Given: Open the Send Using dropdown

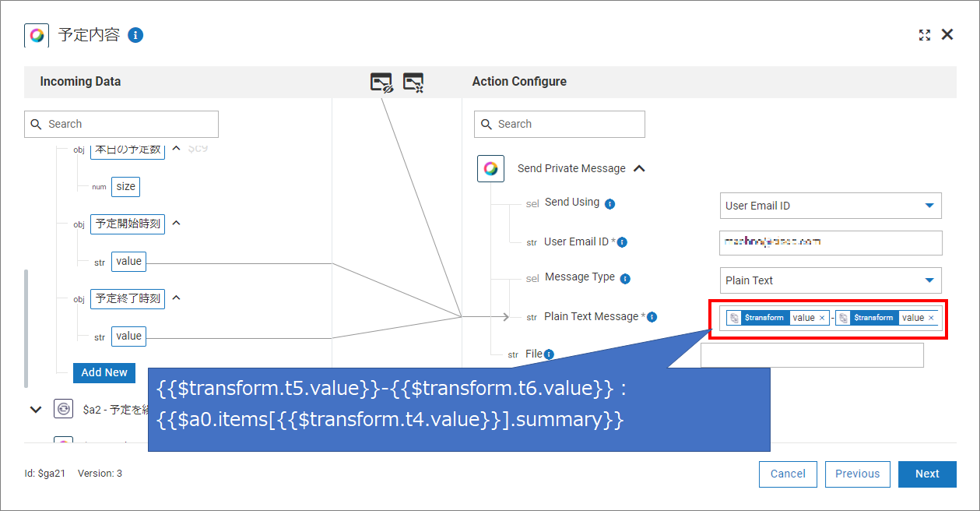Looking at the screenshot, I should pos(831,206).
